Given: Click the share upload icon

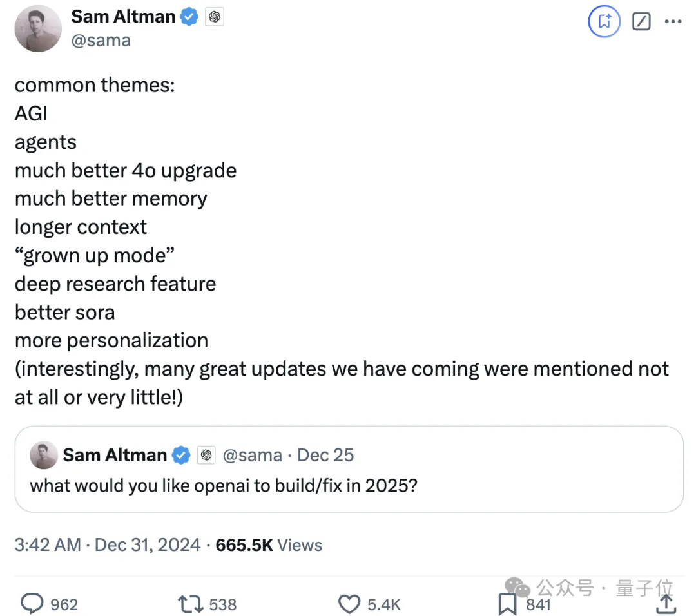Looking at the screenshot, I should [x=666, y=604].
